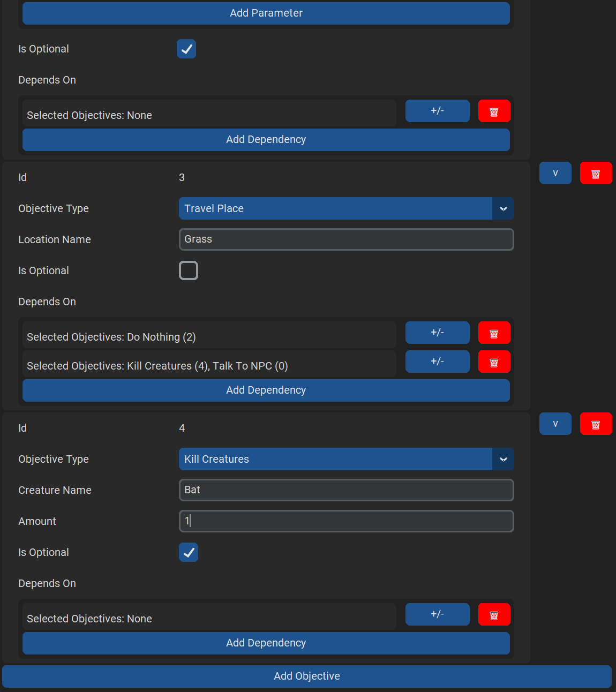Move objective 4 down with arrow button
616x692 pixels.
(x=555, y=424)
